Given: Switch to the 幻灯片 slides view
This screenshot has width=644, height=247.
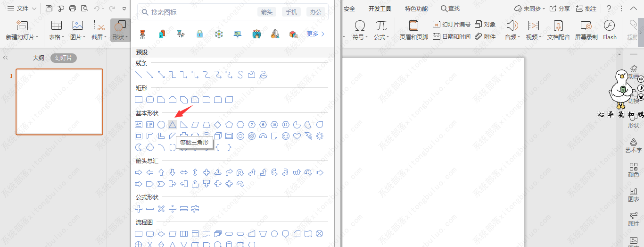Looking at the screenshot, I should 63,58.
